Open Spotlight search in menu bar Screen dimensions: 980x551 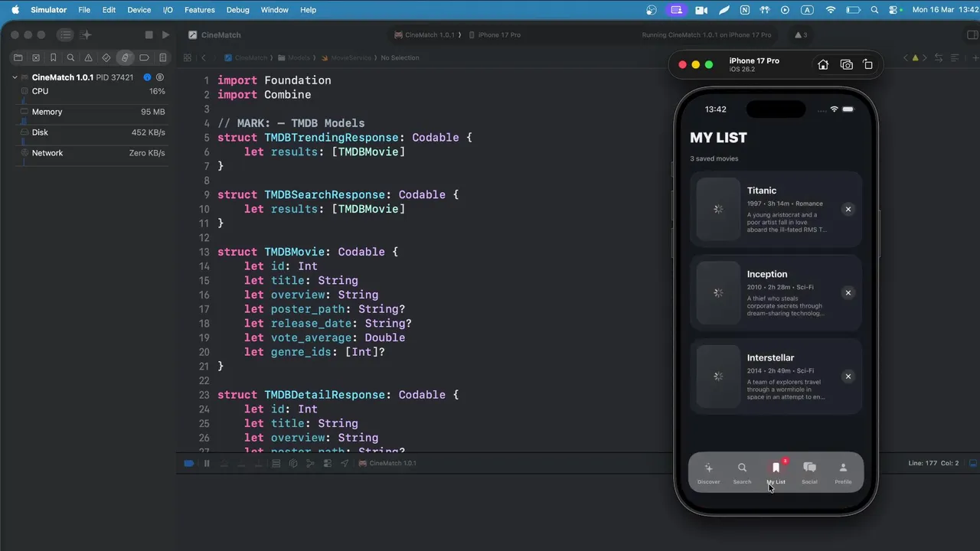coord(874,10)
